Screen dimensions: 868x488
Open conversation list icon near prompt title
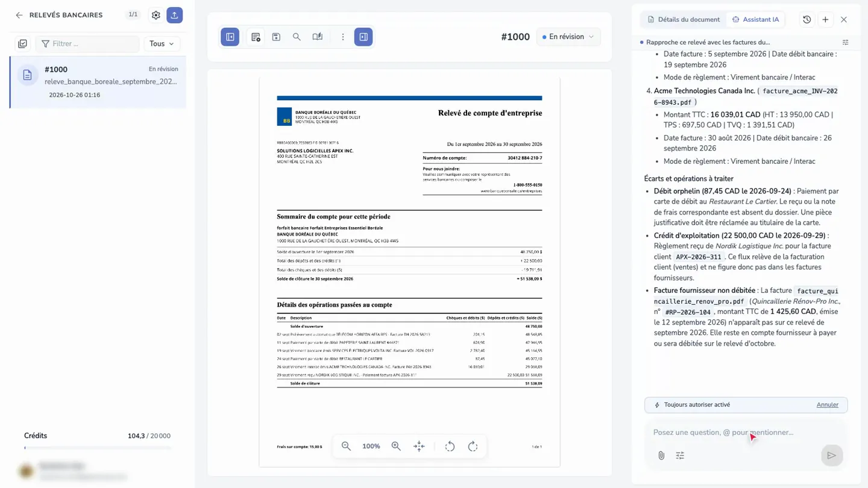[x=846, y=42]
